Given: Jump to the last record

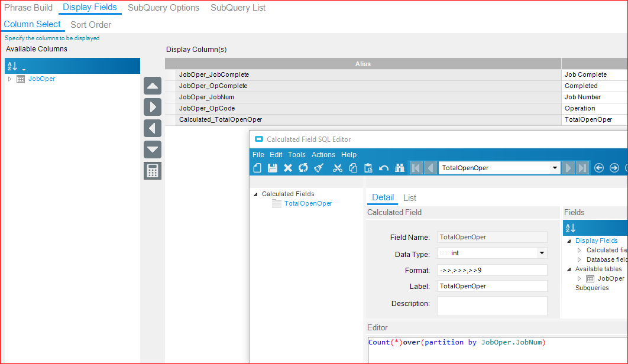Looking at the screenshot, I should 582,168.
